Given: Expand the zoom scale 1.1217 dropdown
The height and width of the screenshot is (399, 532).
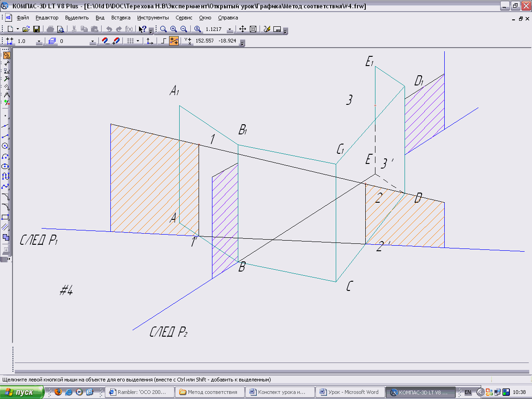Looking at the screenshot, I should 230,30.
